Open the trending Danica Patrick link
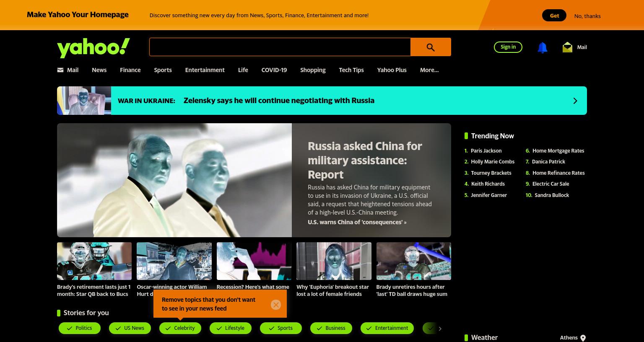Image resolution: width=644 pixels, height=342 pixels. [548, 162]
